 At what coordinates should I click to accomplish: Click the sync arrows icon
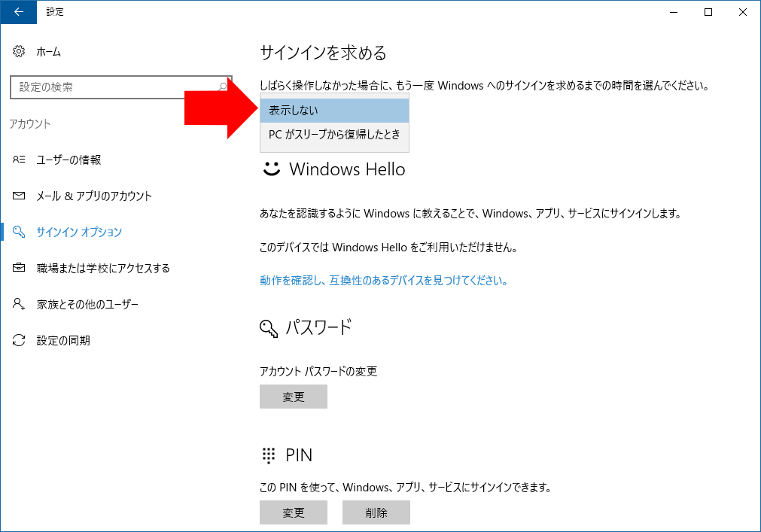[x=19, y=340]
